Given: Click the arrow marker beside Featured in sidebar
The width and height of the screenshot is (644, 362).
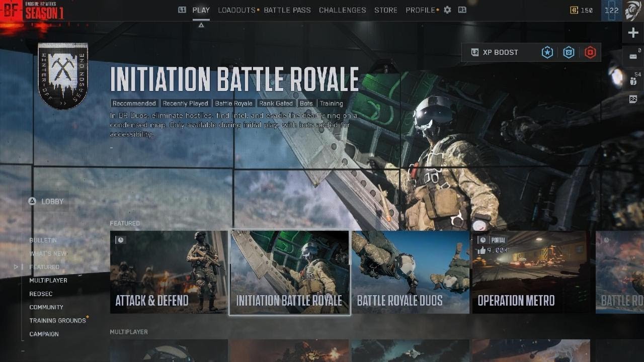Looking at the screenshot, I should click(x=17, y=267).
